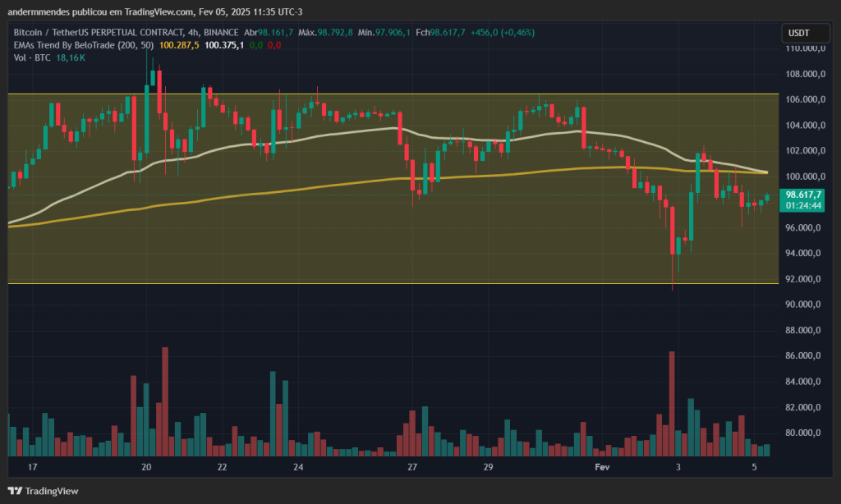
Task: Click the published-by header text at top
Action: click(155, 11)
